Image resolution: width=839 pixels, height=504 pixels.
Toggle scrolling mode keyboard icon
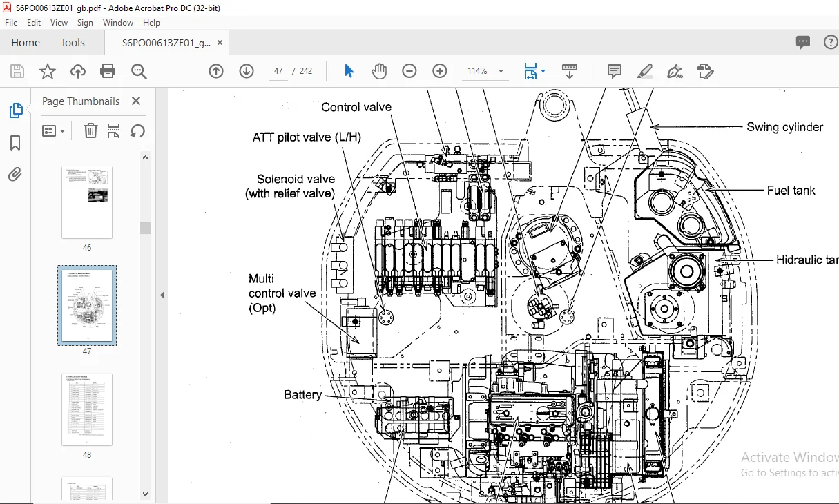[570, 71]
